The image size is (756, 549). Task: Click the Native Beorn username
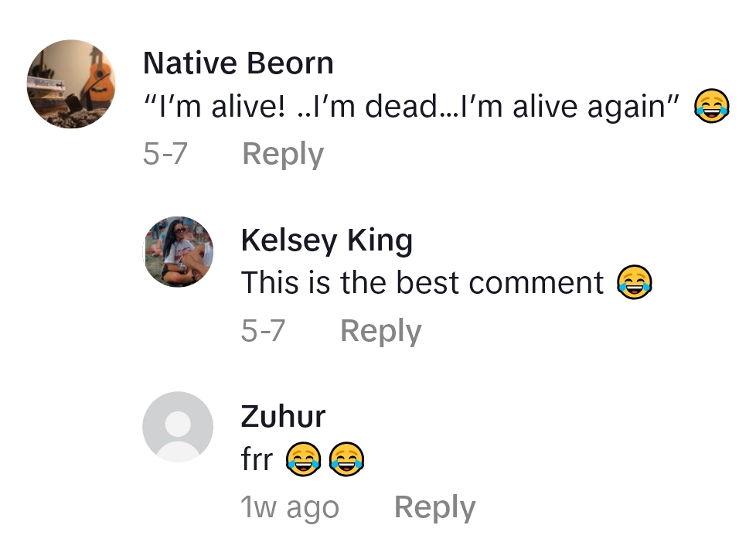238,63
